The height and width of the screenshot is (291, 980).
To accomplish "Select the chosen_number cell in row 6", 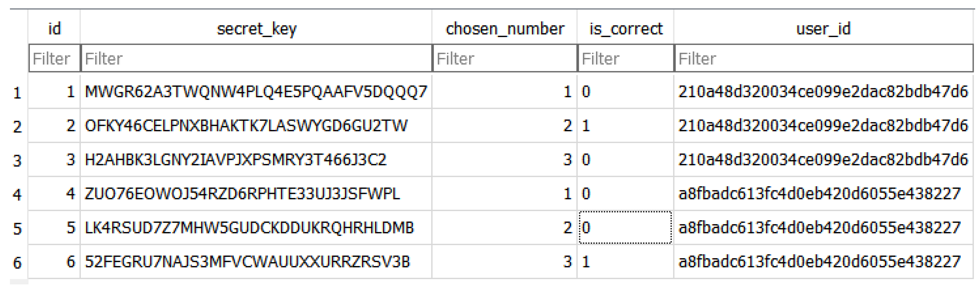I will tap(505, 262).
